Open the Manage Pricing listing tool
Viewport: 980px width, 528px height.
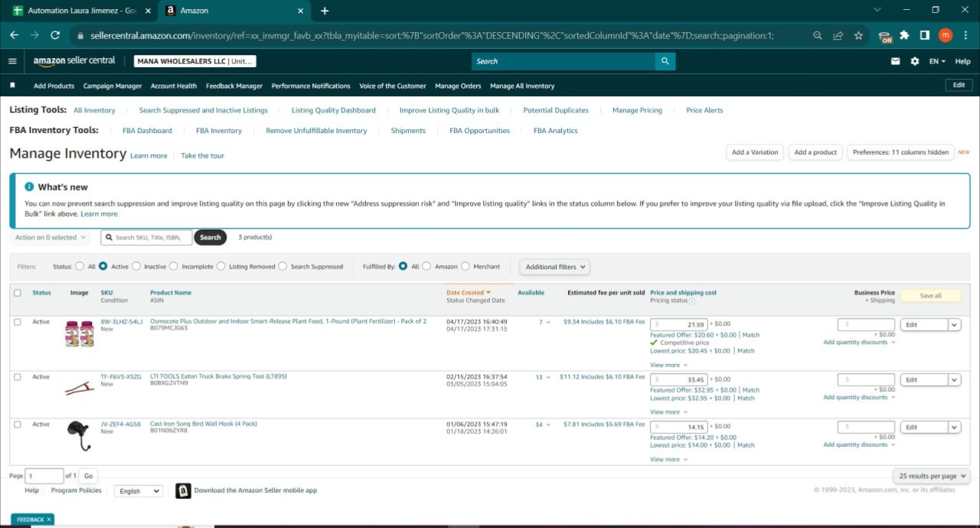pyautogui.click(x=637, y=110)
